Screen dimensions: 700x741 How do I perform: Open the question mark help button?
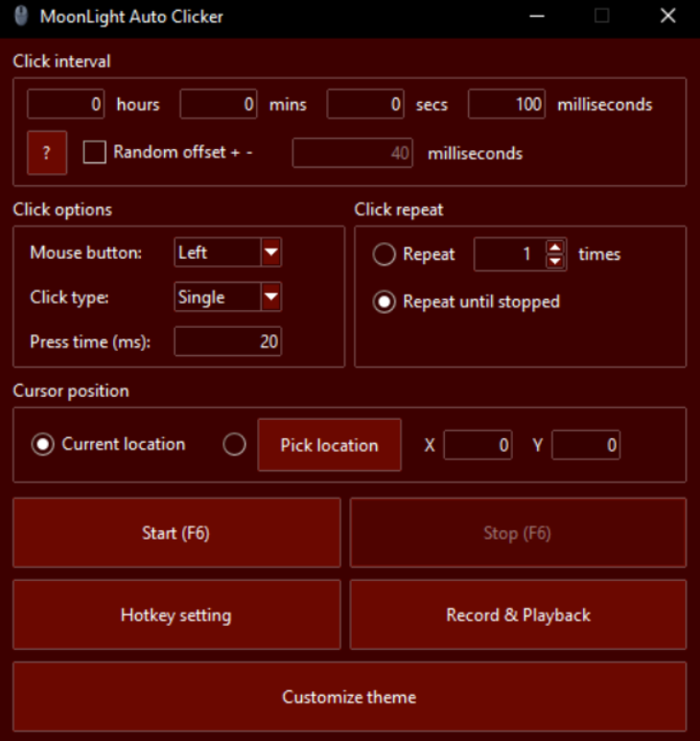(47, 153)
